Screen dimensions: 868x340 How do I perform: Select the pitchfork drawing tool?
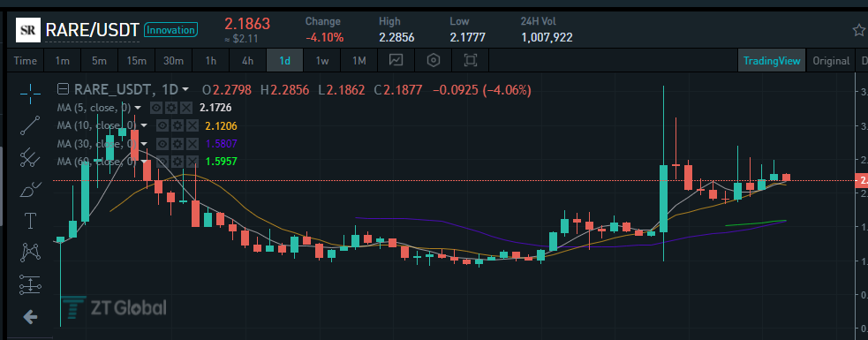(30, 158)
